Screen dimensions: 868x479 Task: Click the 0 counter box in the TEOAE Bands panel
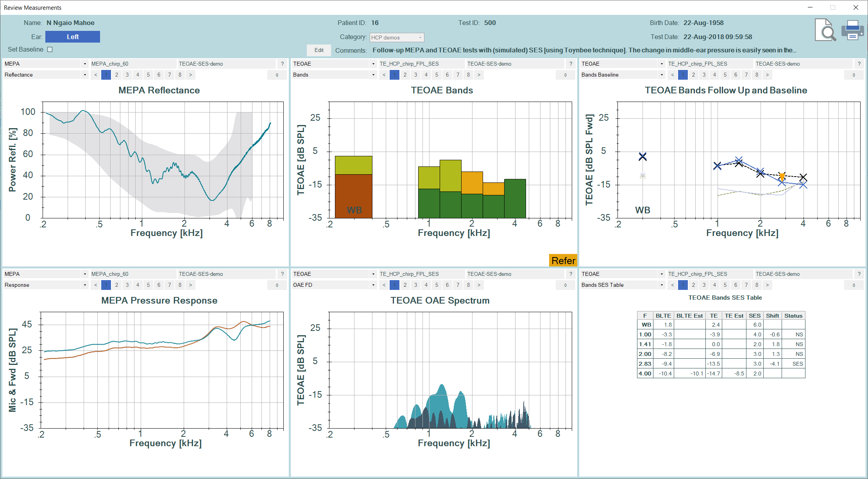(x=566, y=75)
